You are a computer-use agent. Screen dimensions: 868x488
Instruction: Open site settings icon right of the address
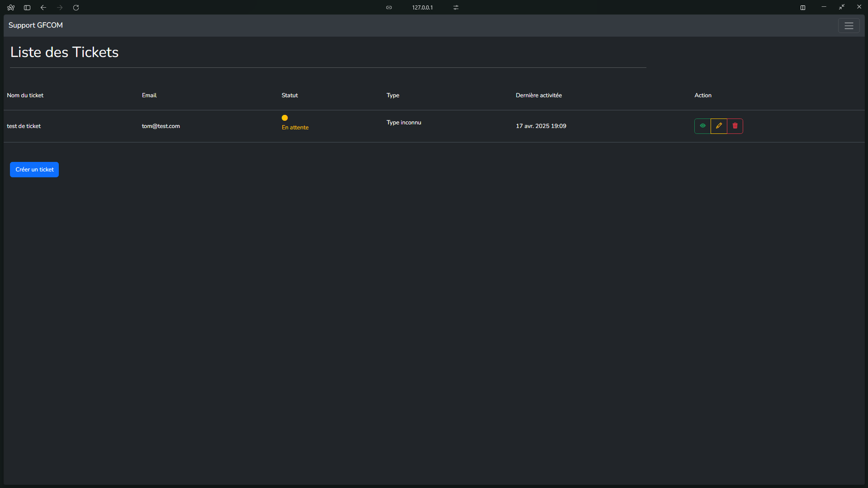point(456,8)
